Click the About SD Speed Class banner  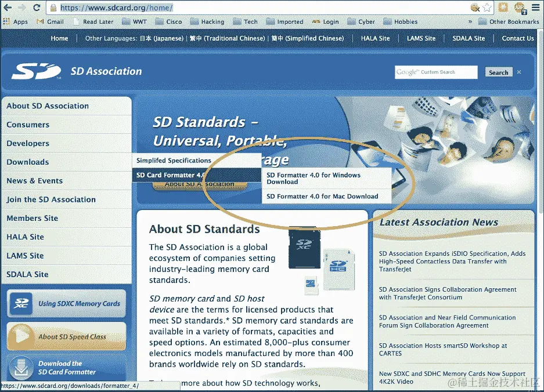click(66, 336)
